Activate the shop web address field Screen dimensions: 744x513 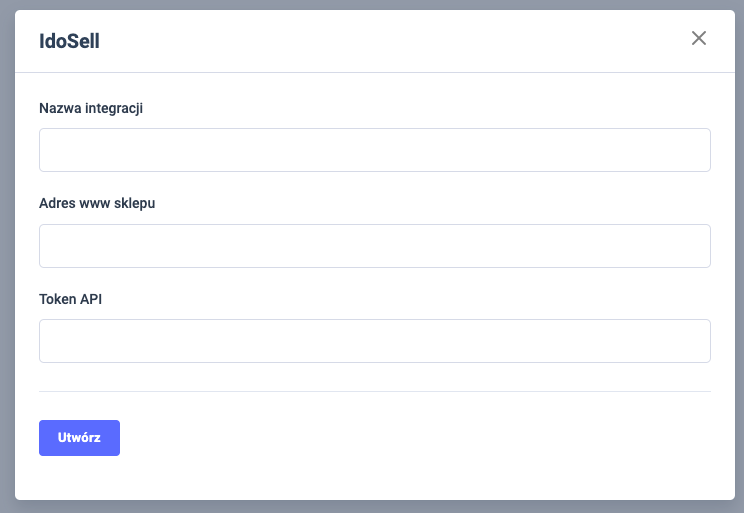374,246
